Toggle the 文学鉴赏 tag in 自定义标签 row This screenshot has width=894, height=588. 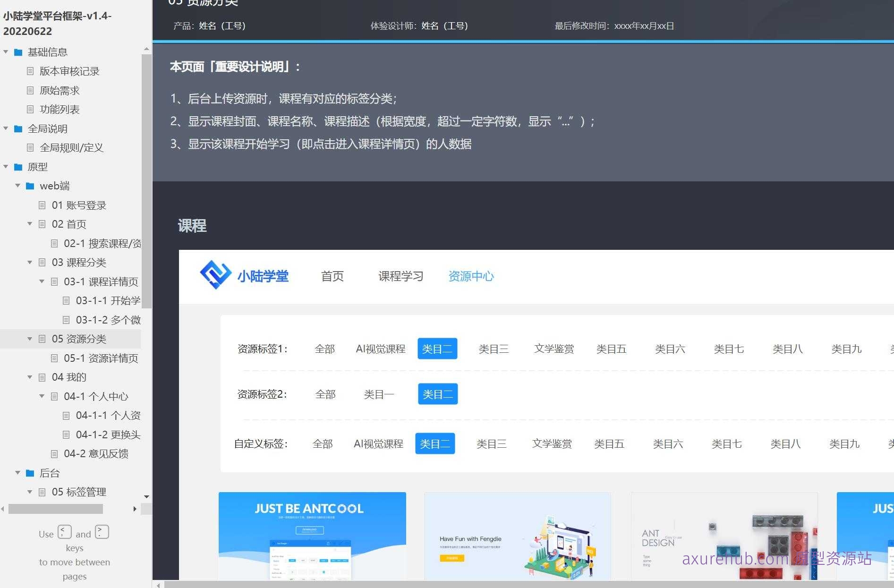552,443
